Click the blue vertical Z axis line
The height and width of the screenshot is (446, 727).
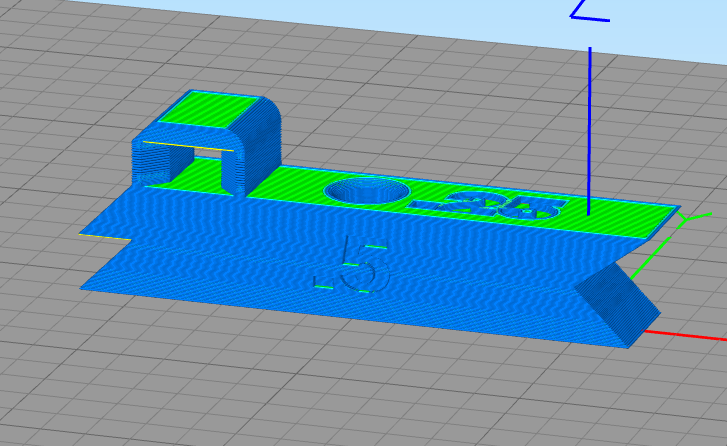(x=589, y=131)
